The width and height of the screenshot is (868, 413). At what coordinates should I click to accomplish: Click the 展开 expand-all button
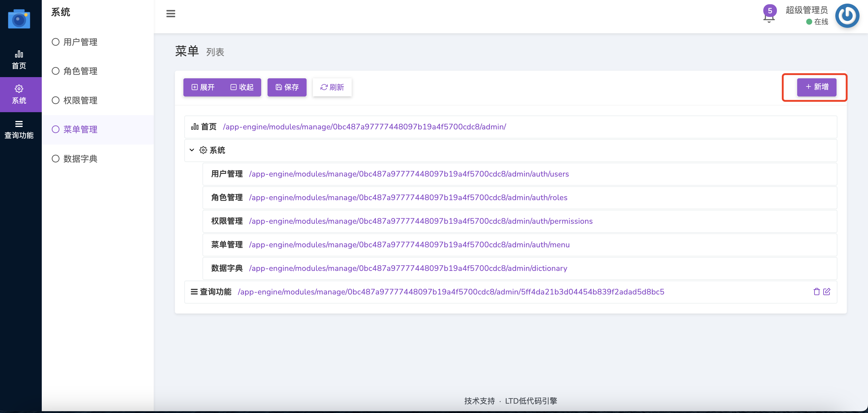(203, 87)
